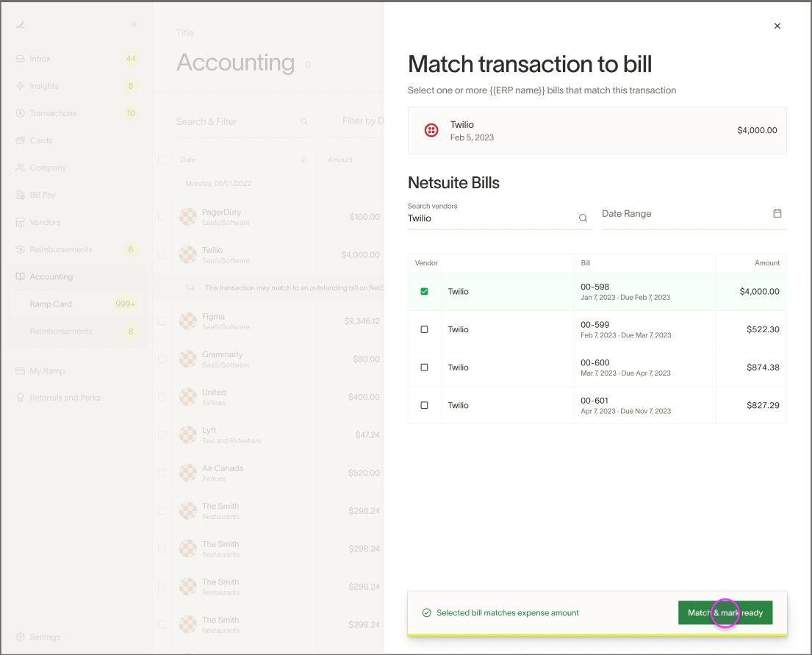This screenshot has height=655, width=812.
Task: Click the Vendor column header
Action: 426,262
